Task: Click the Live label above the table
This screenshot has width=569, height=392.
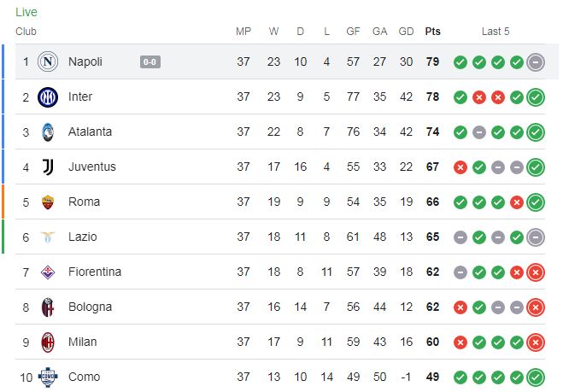Action: (26, 13)
